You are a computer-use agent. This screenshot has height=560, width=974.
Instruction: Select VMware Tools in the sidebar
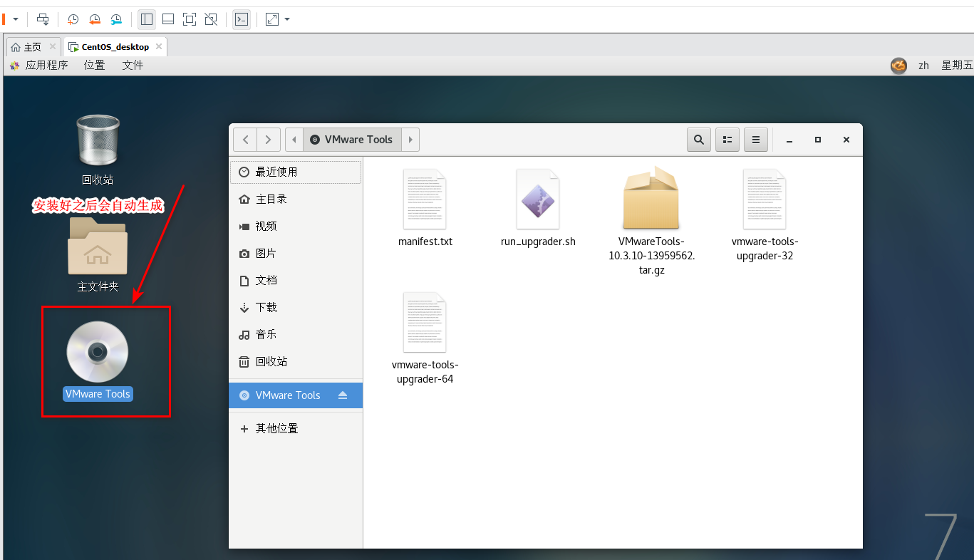[x=296, y=395]
